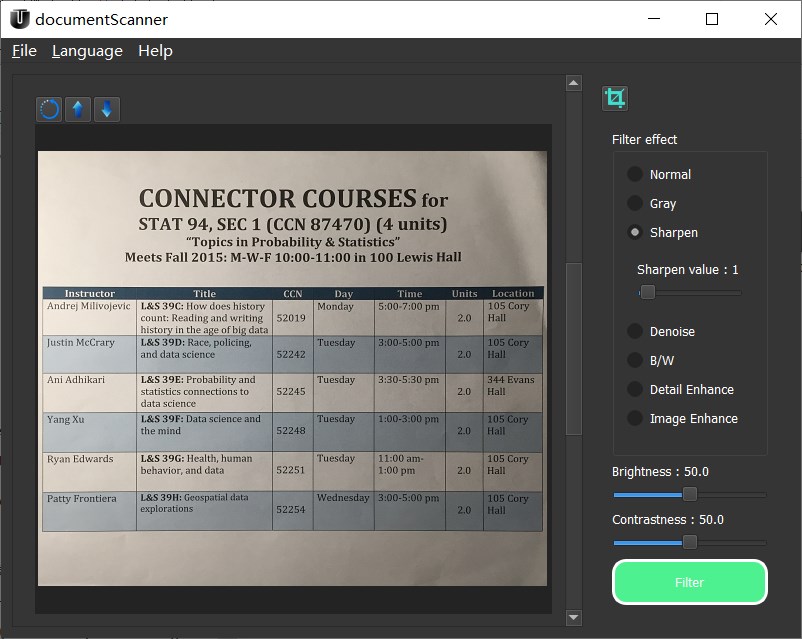Select the Normal filter option
802x639 pixels.
[x=659, y=174]
